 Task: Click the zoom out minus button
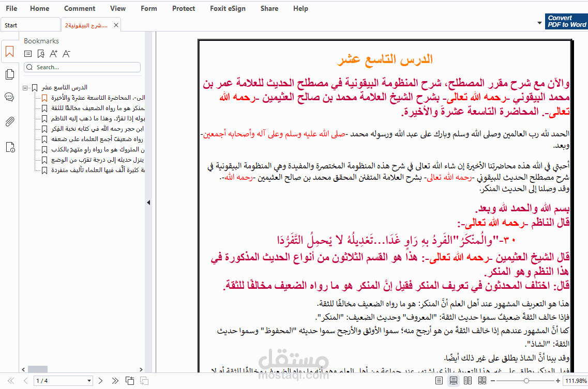pos(493,381)
